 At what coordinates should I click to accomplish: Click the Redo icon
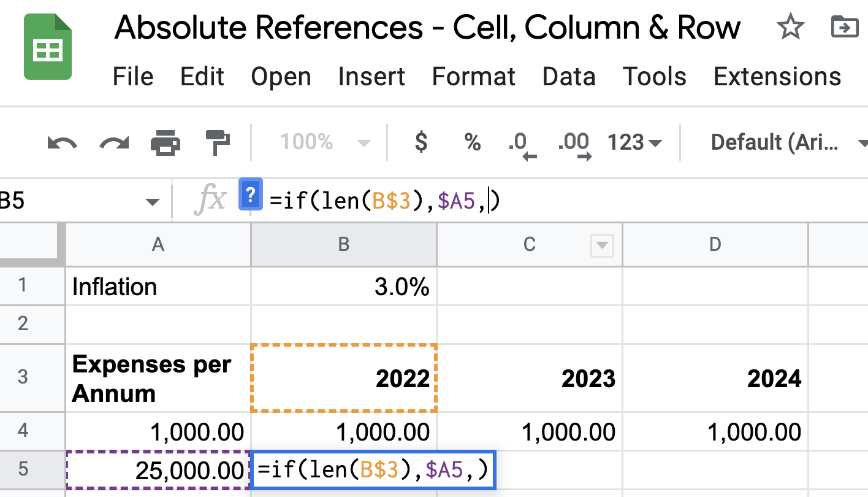113,142
